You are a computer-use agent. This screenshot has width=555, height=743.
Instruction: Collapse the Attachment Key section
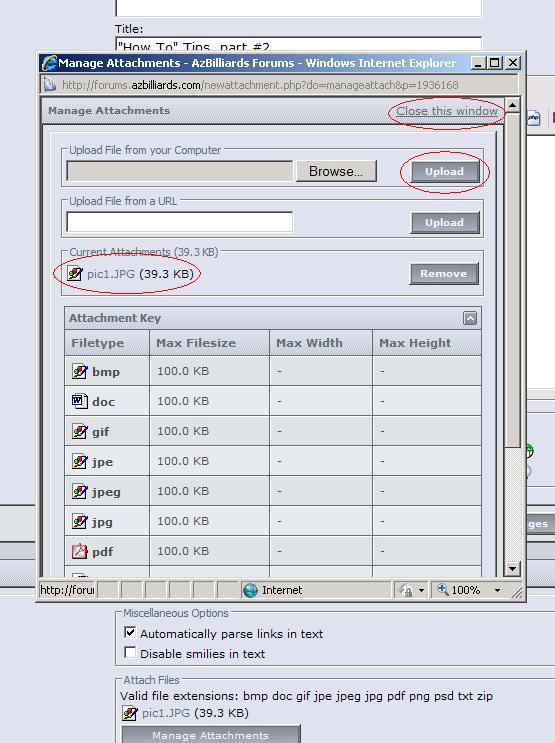[470, 318]
